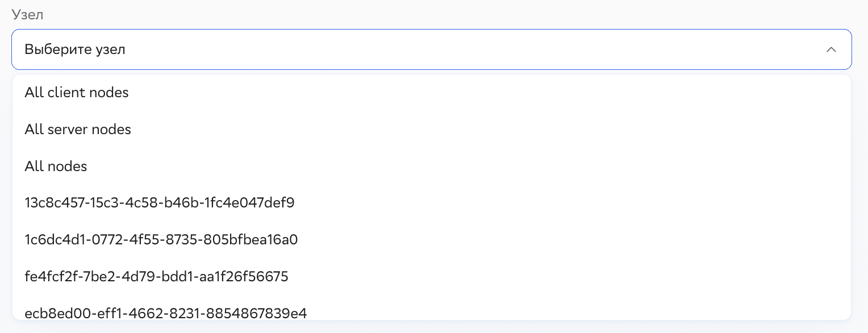
Task: Select node ecb8ed00-eff1-4662-8231-8854867839e4
Action: point(165,313)
